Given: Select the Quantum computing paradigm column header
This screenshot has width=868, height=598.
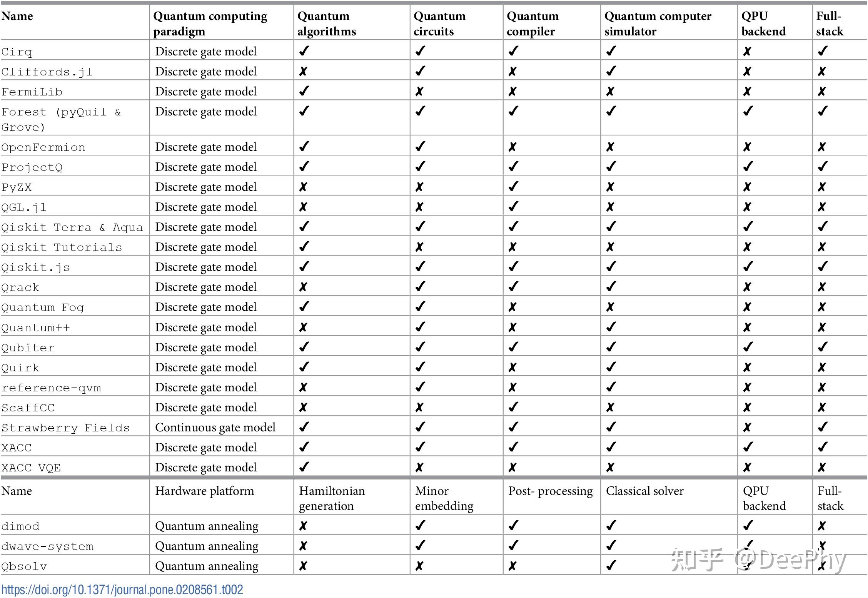Looking at the screenshot, I should coord(210,23).
